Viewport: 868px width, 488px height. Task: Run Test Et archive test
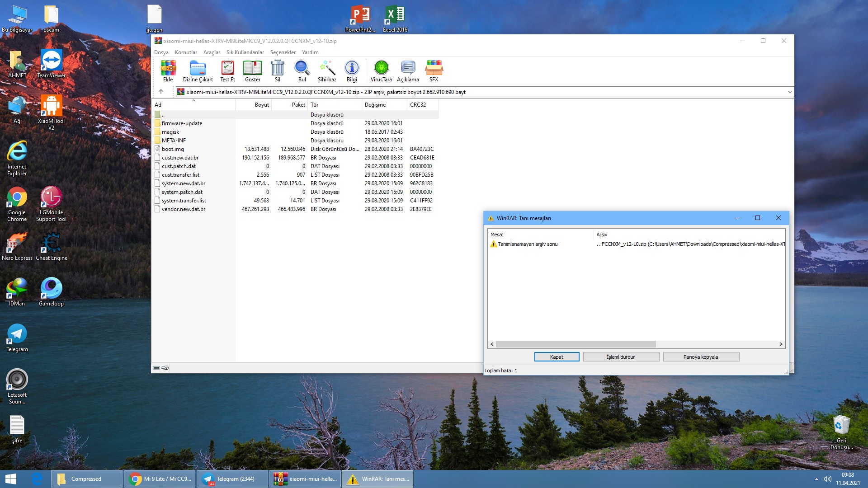[x=227, y=71]
